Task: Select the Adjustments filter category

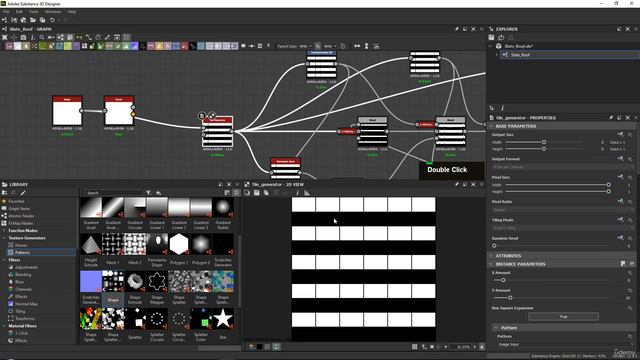Action: click(x=26, y=267)
